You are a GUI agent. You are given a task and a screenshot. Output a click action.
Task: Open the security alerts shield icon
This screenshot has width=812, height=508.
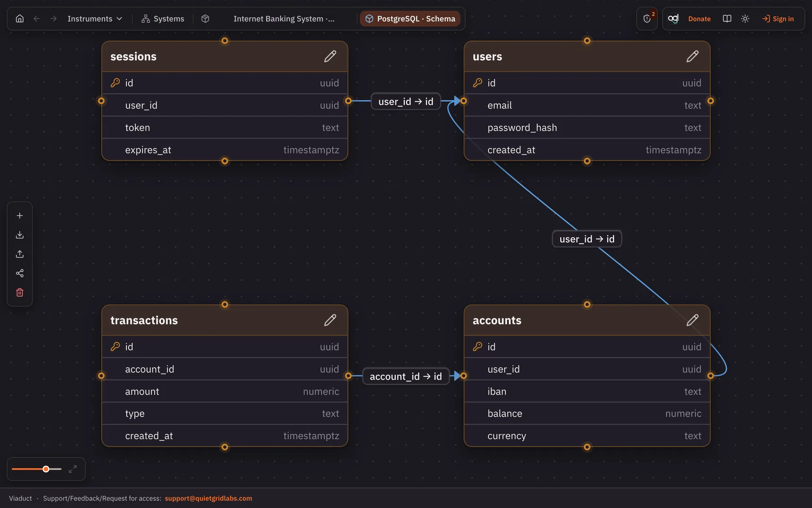[647, 19]
